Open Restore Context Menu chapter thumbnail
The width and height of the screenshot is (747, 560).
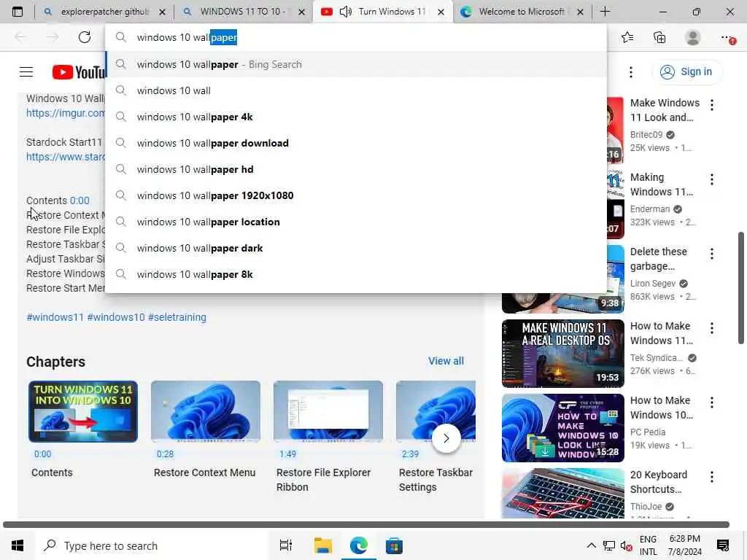(x=205, y=411)
